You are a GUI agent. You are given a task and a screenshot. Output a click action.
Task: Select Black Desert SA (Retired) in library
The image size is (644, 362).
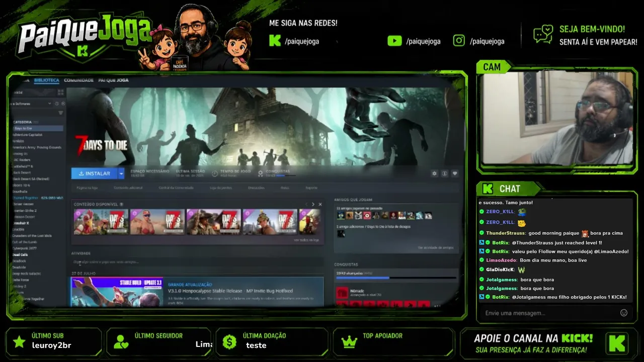coord(31,179)
